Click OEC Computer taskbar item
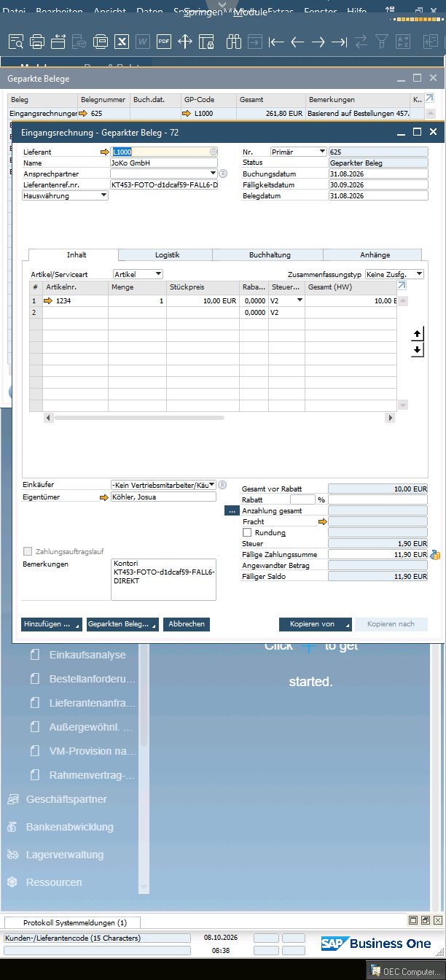 (x=406, y=972)
